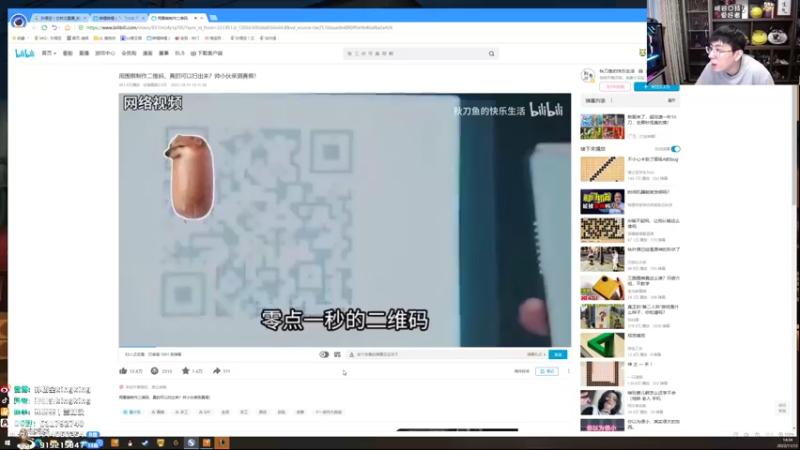
Task: Open the yellow device video thumbnail
Action: 602,287
